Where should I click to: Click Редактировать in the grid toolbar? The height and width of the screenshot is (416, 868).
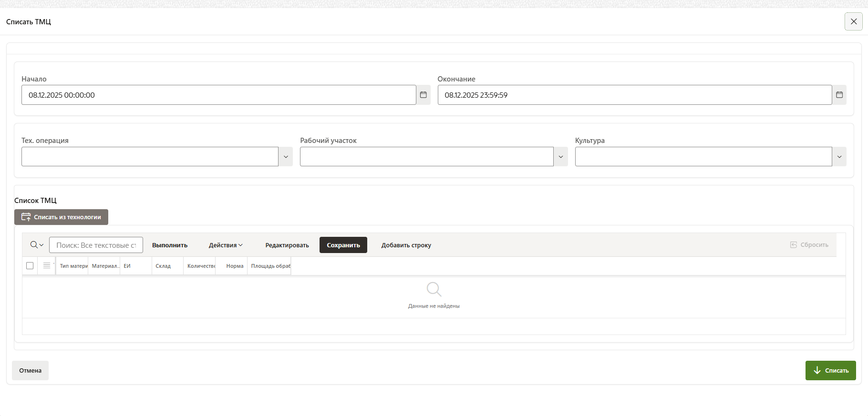coord(287,245)
